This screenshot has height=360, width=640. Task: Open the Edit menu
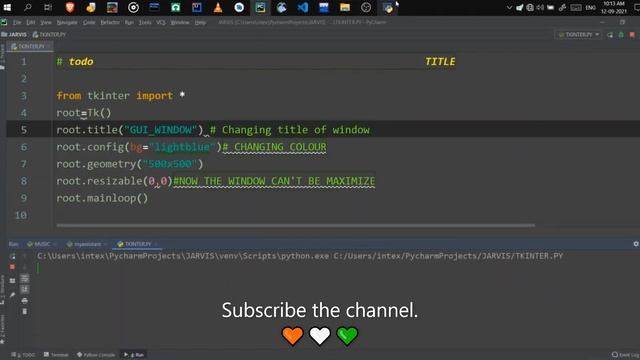click(31, 22)
